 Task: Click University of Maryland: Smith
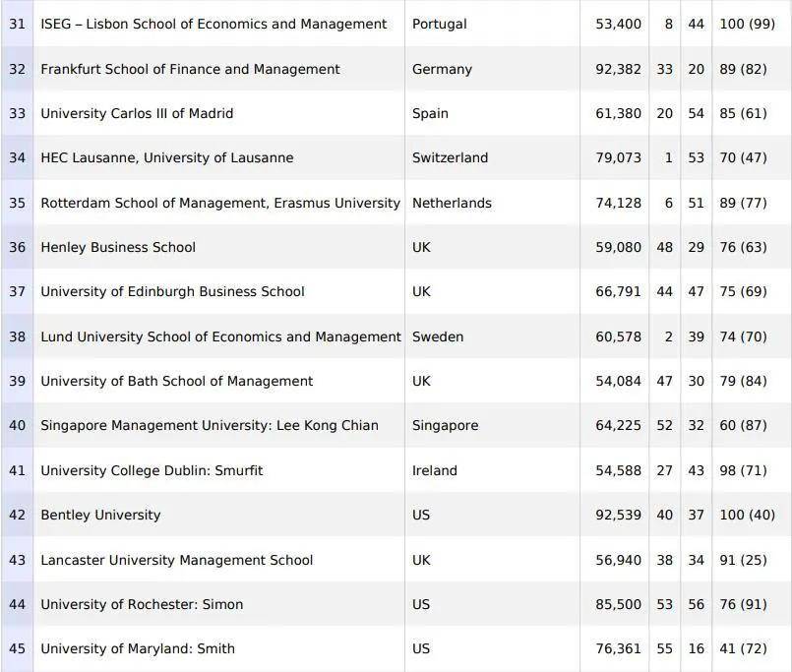coord(138,648)
